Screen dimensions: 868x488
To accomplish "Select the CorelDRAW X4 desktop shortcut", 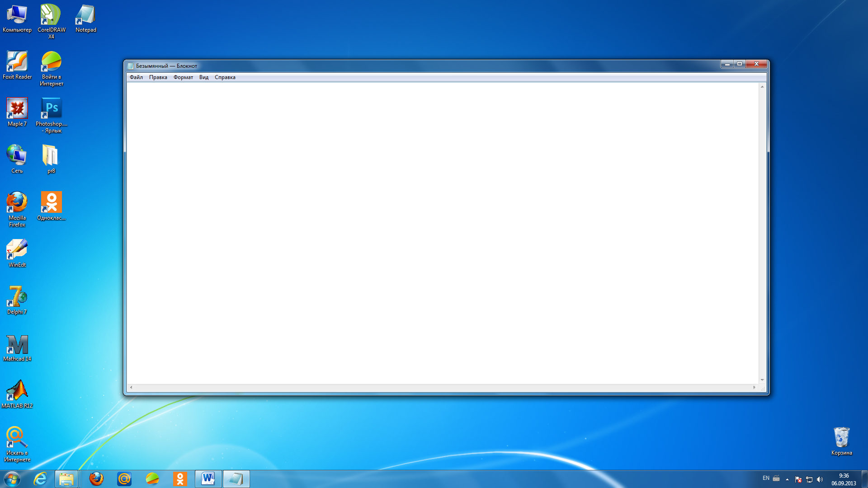I will tap(52, 21).
